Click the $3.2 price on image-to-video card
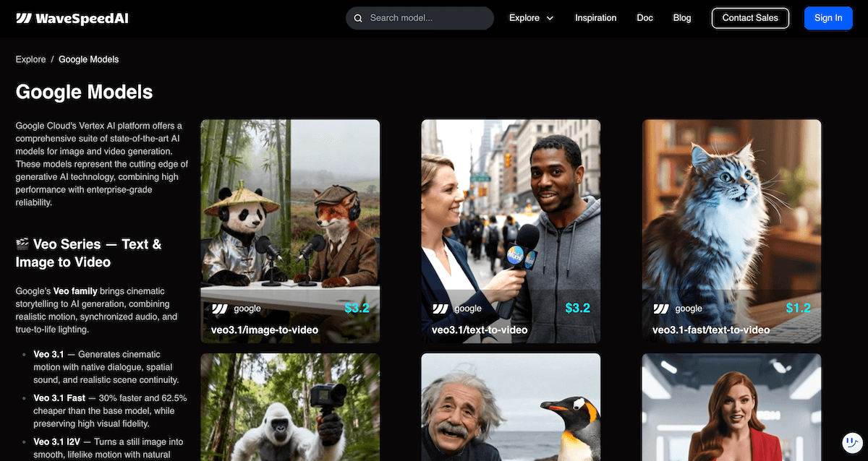Image resolution: width=868 pixels, height=461 pixels. pyautogui.click(x=357, y=309)
